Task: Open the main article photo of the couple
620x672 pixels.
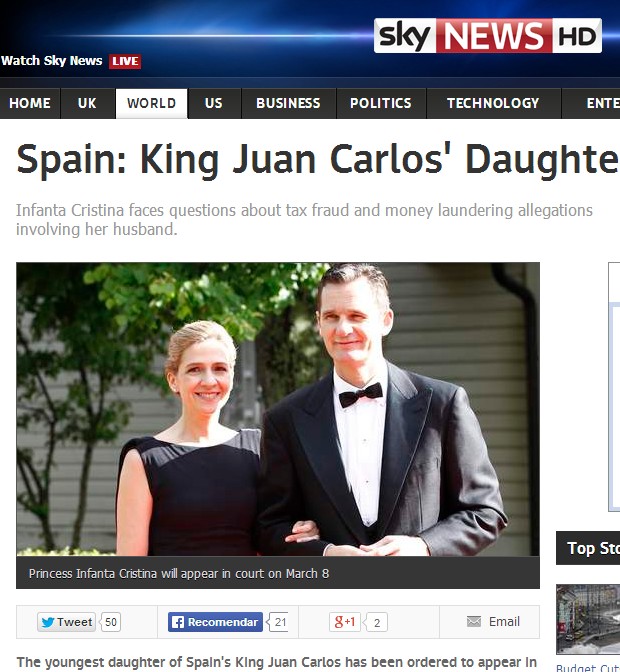Action: click(278, 409)
